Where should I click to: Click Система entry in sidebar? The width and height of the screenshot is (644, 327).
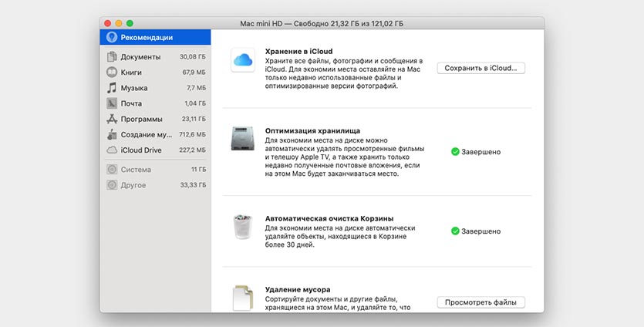(x=136, y=170)
